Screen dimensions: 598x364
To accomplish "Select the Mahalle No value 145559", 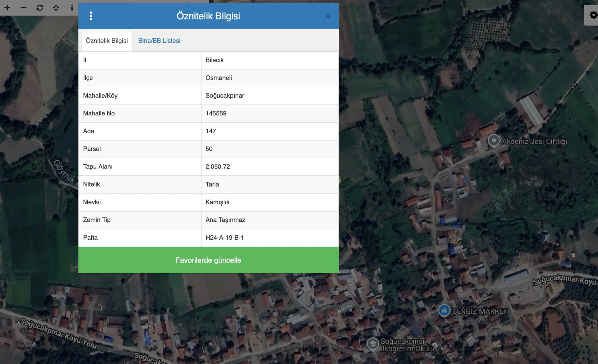I will click(x=270, y=113).
